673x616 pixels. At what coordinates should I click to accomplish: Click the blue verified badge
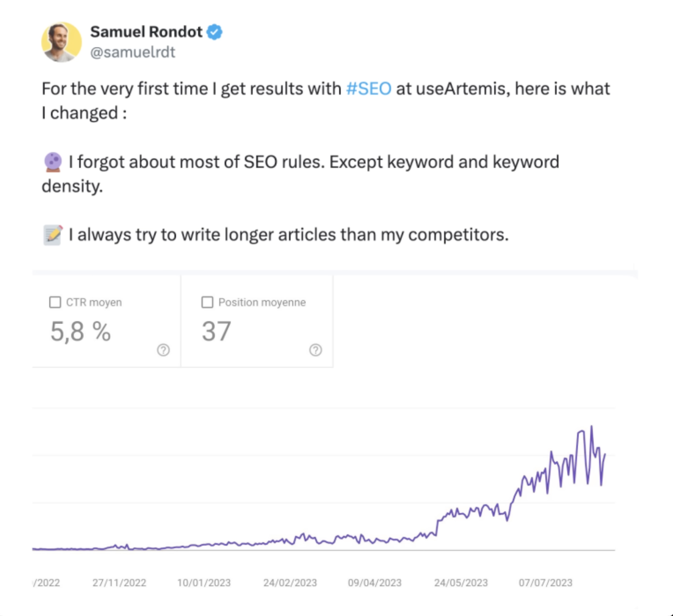pyautogui.click(x=215, y=32)
